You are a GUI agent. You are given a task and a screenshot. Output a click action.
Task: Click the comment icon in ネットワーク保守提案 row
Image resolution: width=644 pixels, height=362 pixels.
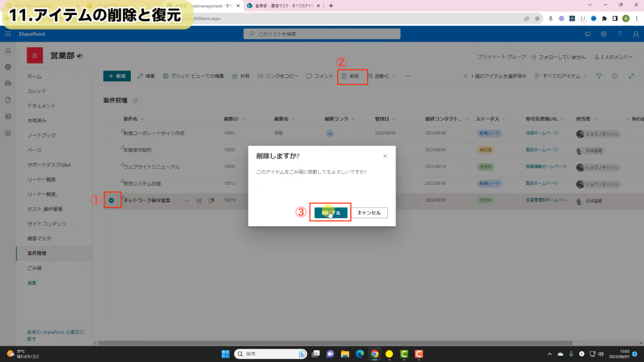[x=211, y=200]
